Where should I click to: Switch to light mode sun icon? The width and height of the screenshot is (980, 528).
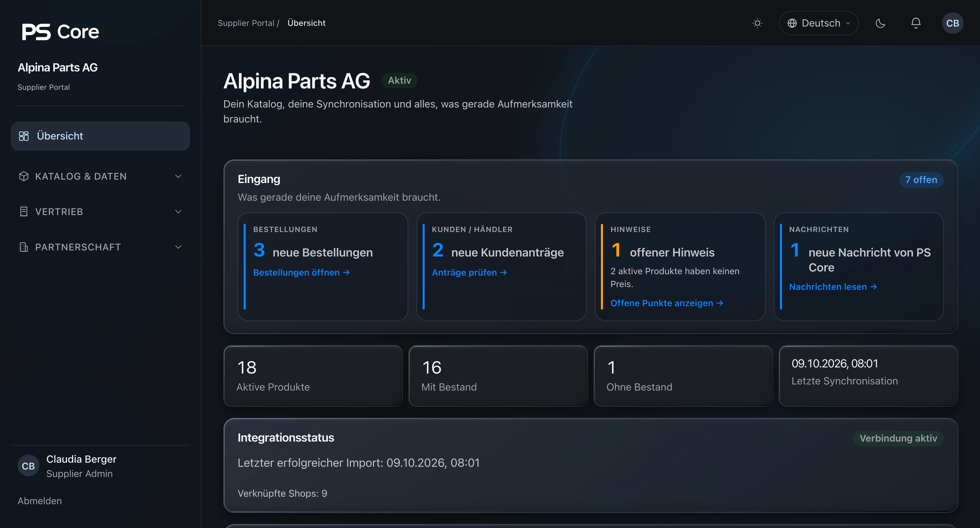tap(757, 23)
